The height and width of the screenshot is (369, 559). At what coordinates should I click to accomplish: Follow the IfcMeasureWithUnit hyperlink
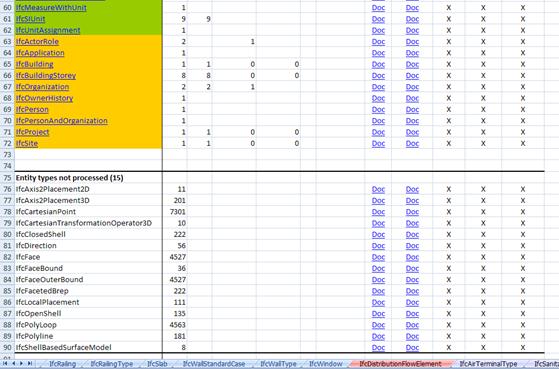(x=51, y=7)
